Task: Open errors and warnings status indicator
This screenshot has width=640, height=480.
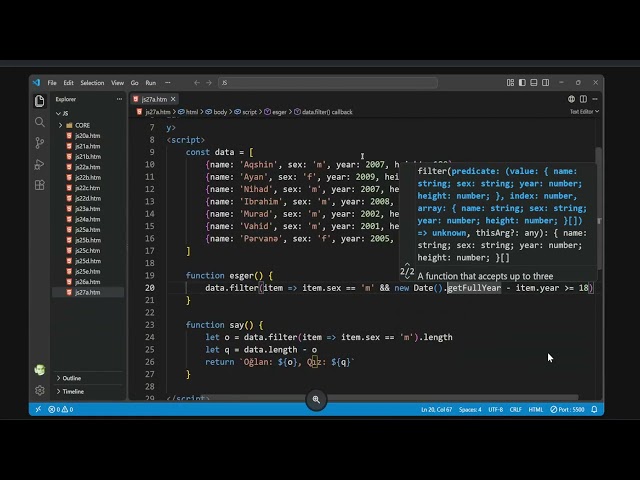Action: [61, 409]
